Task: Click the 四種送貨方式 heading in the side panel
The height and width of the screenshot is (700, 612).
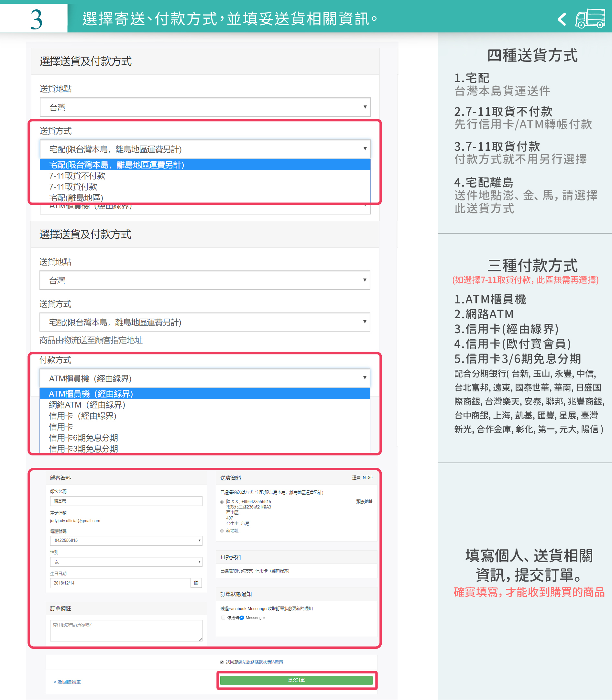Action: click(x=532, y=55)
